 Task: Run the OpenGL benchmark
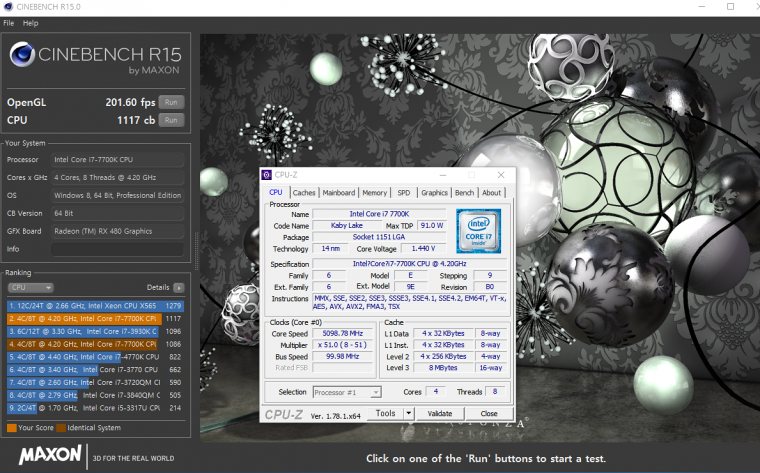tap(171, 102)
